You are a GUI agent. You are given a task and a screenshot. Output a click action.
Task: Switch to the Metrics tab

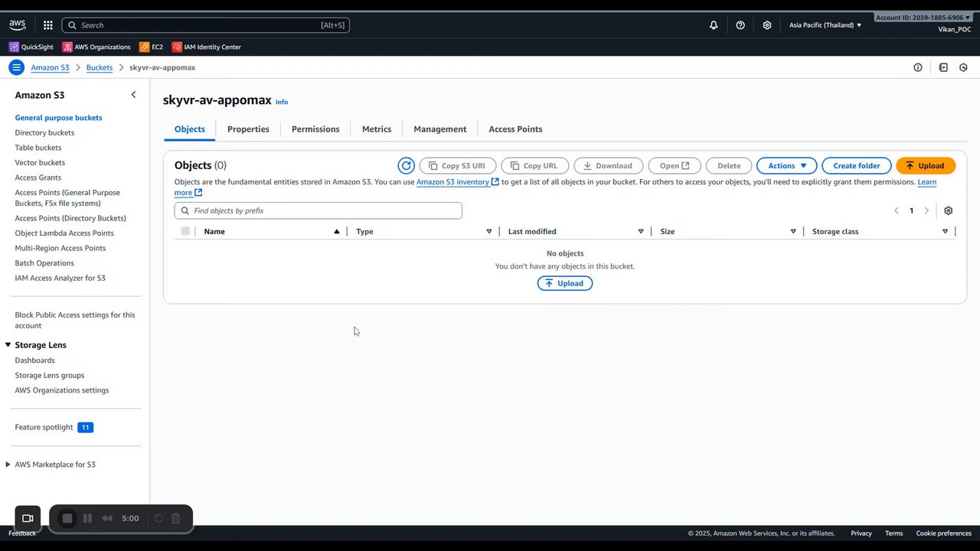(377, 129)
